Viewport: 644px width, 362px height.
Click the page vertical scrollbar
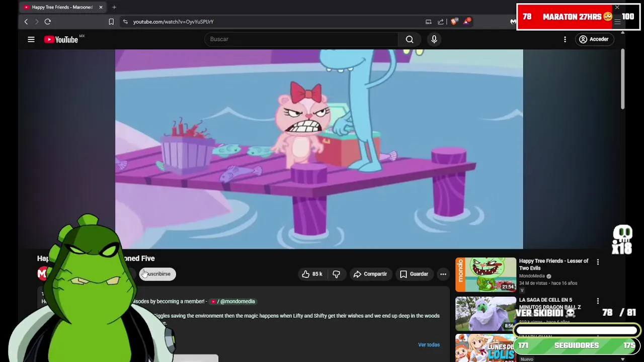[x=622, y=79]
